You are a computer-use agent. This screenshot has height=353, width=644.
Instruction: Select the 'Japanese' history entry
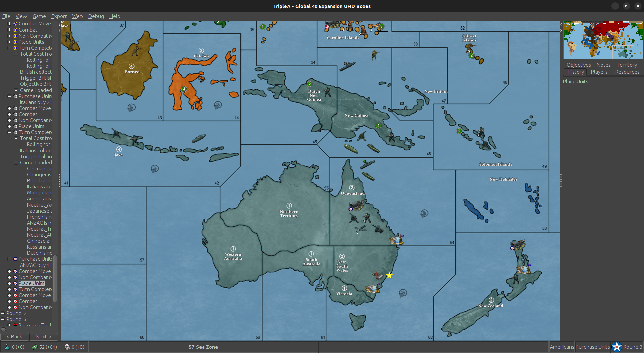pos(39,211)
